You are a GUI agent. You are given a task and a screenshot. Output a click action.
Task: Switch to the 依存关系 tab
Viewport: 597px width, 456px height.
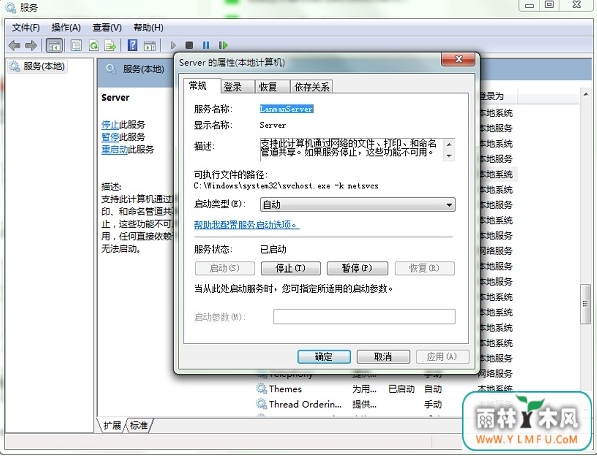[311, 87]
